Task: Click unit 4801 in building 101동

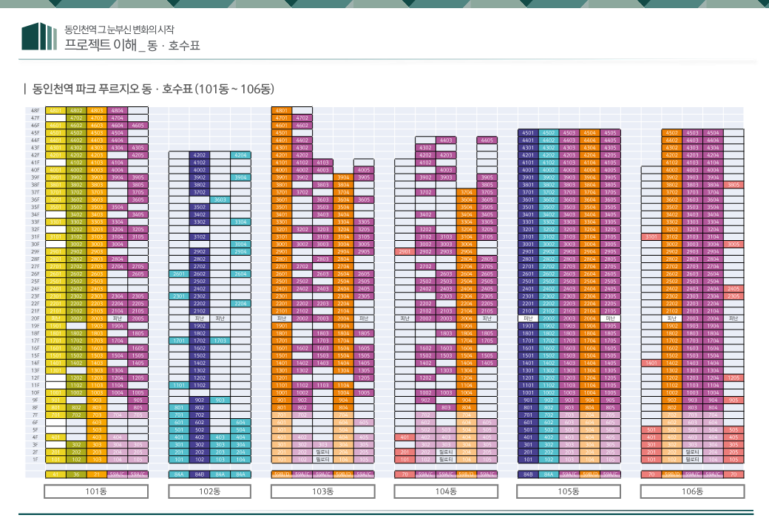Action: (x=55, y=110)
